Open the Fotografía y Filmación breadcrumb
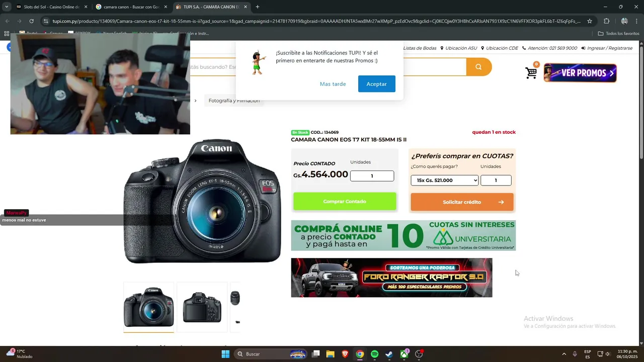Viewport: 644px width, 362px height. coord(234,101)
